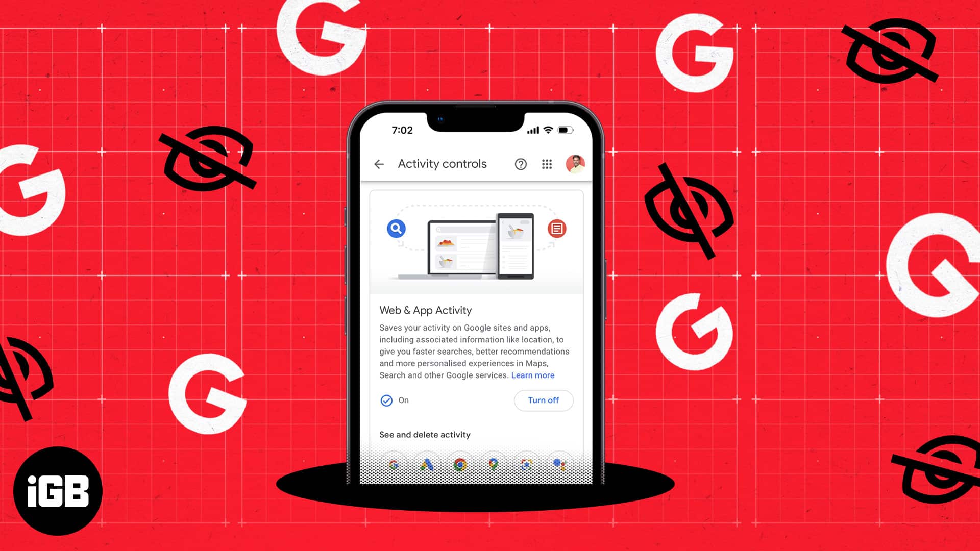The height and width of the screenshot is (551, 980).
Task: Expand See and delete activity section
Action: click(425, 435)
